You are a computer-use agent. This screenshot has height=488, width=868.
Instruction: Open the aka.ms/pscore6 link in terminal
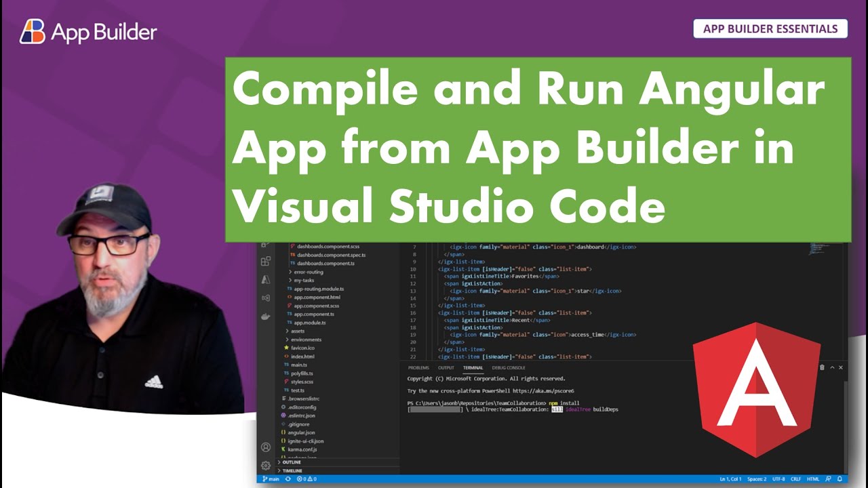point(544,391)
